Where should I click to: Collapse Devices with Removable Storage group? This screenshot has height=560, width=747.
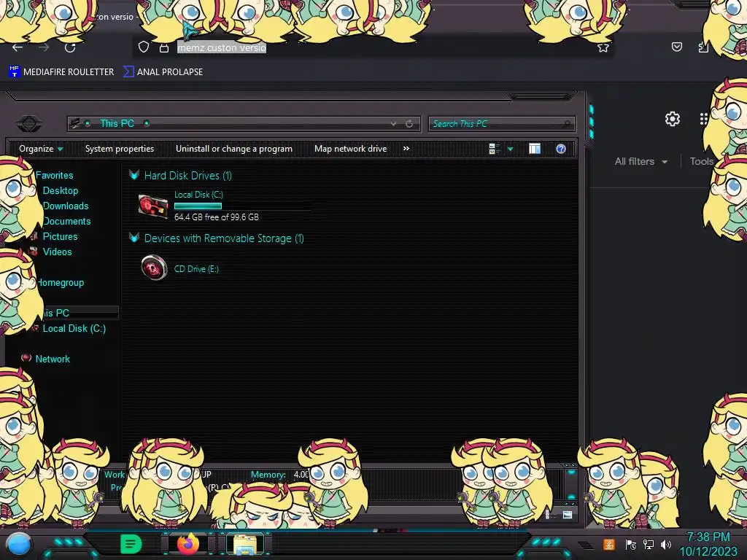134,238
